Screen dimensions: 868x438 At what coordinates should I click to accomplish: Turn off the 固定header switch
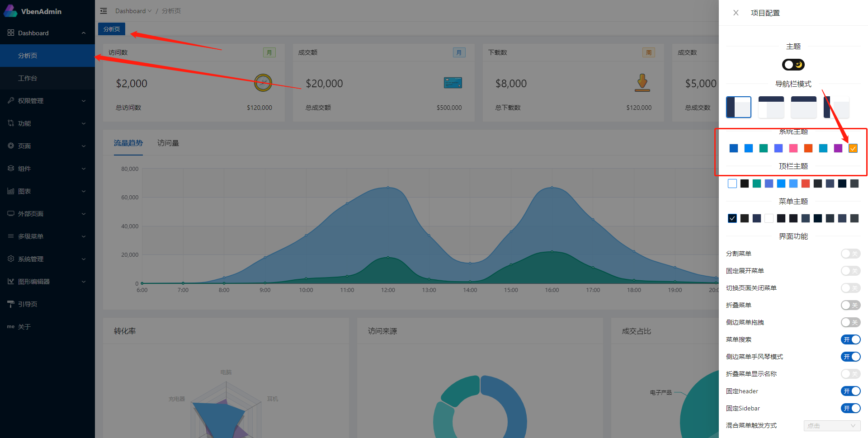pyautogui.click(x=850, y=391)
